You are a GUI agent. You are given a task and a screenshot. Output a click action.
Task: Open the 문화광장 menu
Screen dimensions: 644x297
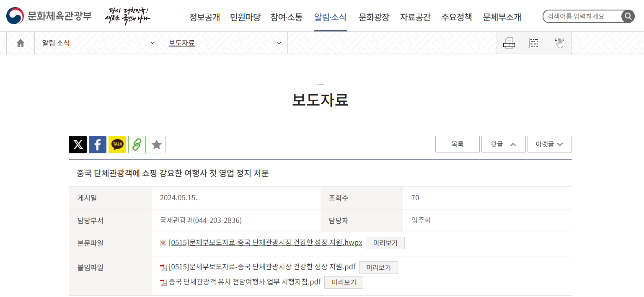[374, 17]
